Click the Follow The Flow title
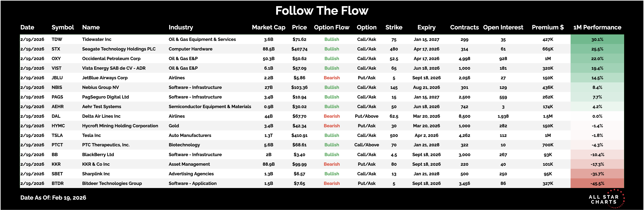Viewport: 644px width, 210px height. click(322, 11)
